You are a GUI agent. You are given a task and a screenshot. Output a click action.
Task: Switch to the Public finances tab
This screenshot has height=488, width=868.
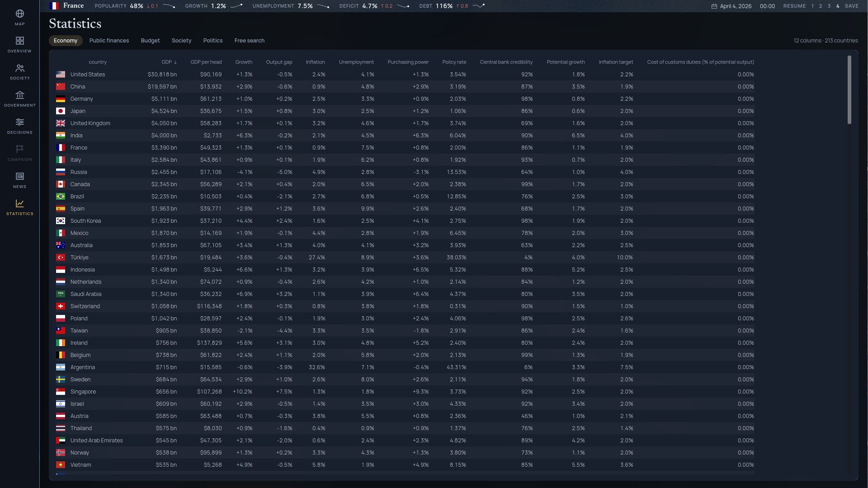109,41
